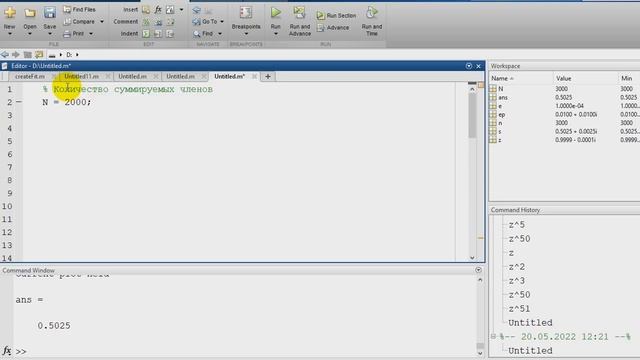Select the z^51 entry in Command History
The image size is (640, 360).
coord(519,309)
